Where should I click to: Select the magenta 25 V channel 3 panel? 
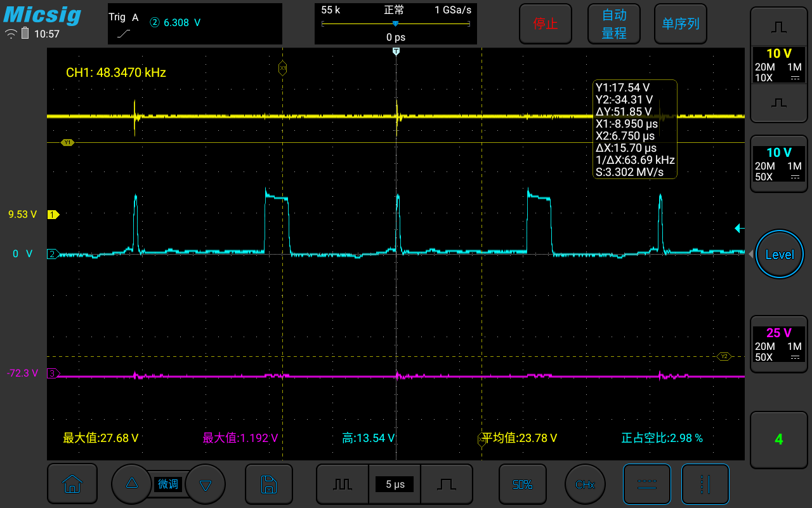778,346
